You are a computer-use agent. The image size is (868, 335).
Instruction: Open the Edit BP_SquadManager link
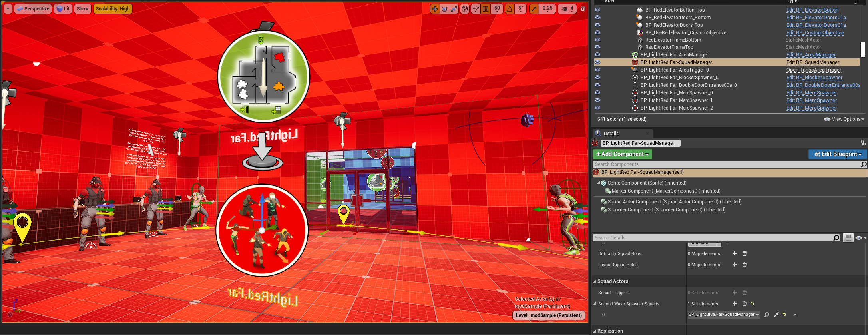pos(813,62)
